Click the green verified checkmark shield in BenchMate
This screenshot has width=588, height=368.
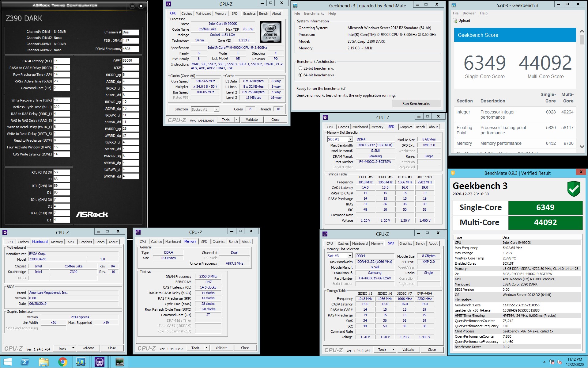(574, 189)
